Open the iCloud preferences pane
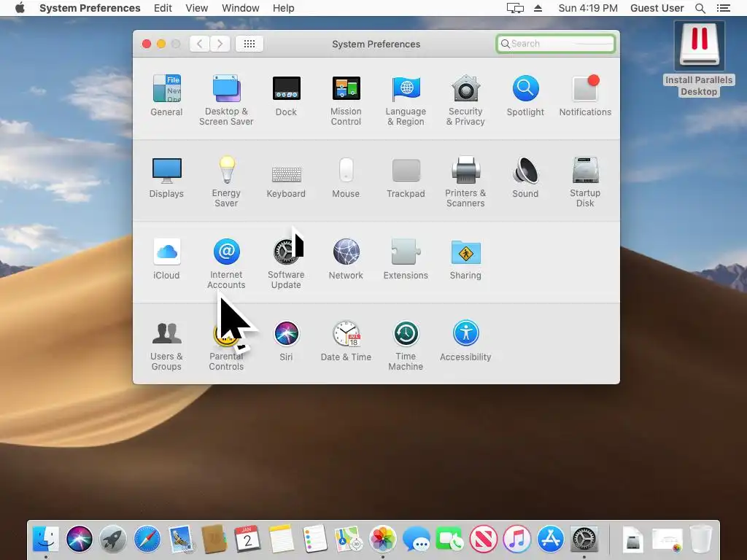The image size is (747, 560). 166,259
